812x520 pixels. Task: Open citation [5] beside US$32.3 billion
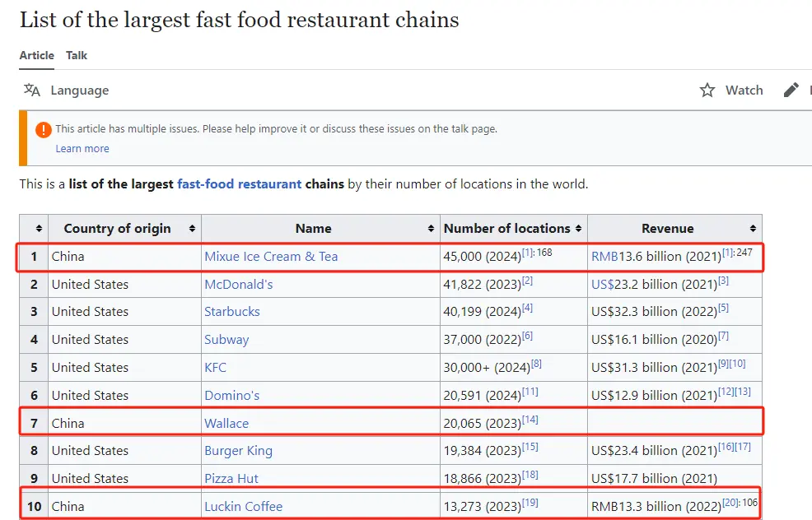(x=723, y=308)
